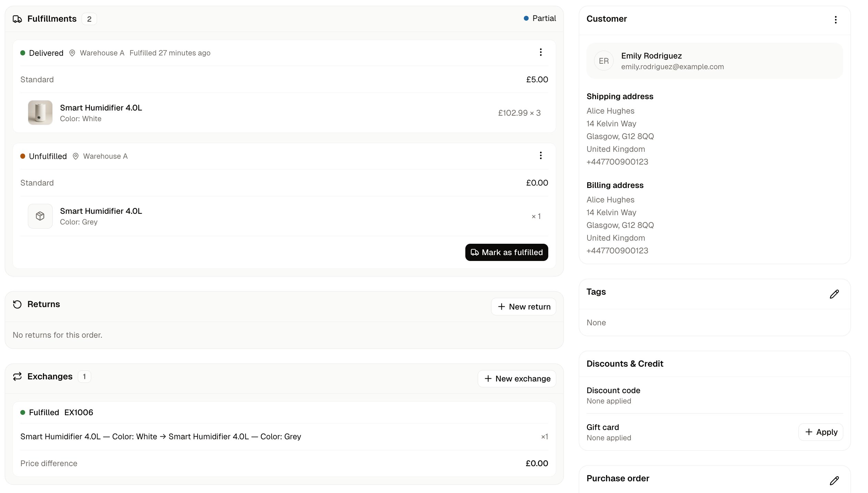Click the Partial fulfillment status badge
Screen dimensions: 868x493
coord(540,19)
